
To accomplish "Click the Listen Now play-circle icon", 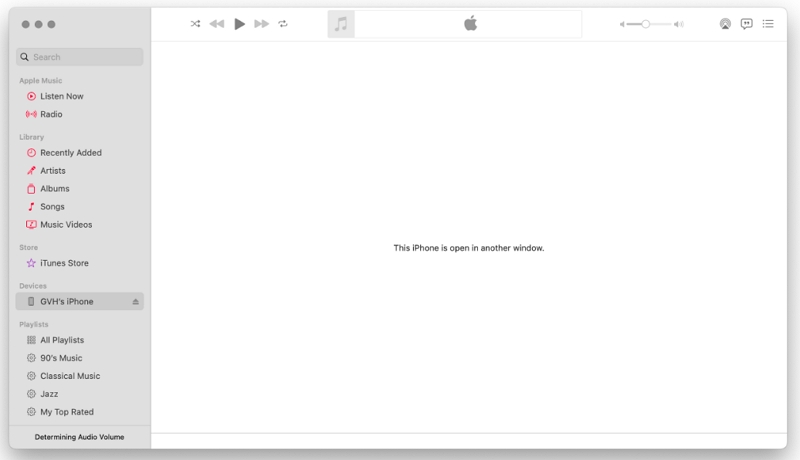I will 31,96.
